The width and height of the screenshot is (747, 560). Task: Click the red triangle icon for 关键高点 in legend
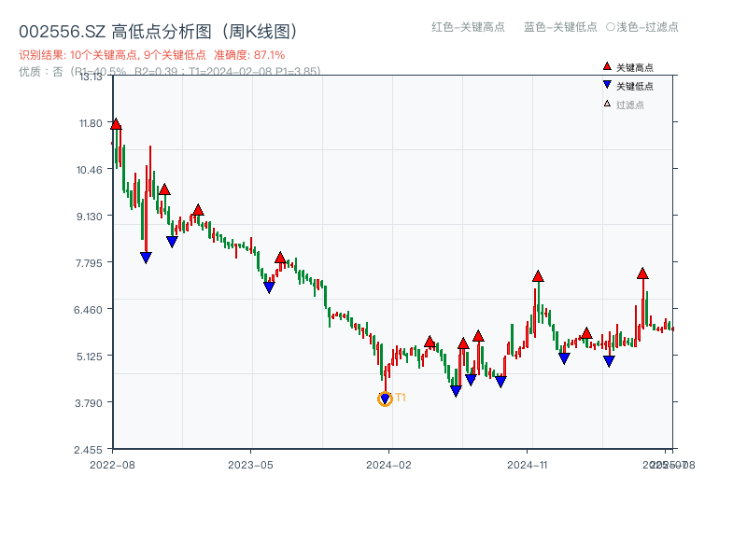pos(607,67)
